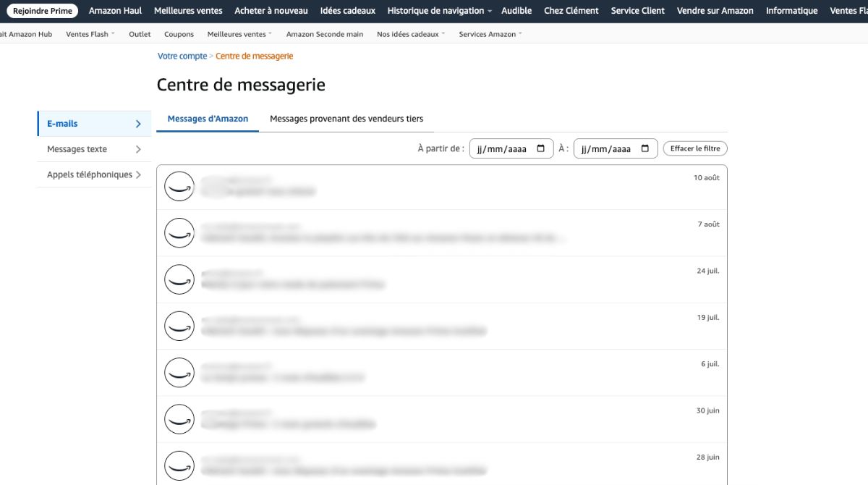Click the date "24 juil."
This screenshot has height=485, width=868.
[708, 271]
